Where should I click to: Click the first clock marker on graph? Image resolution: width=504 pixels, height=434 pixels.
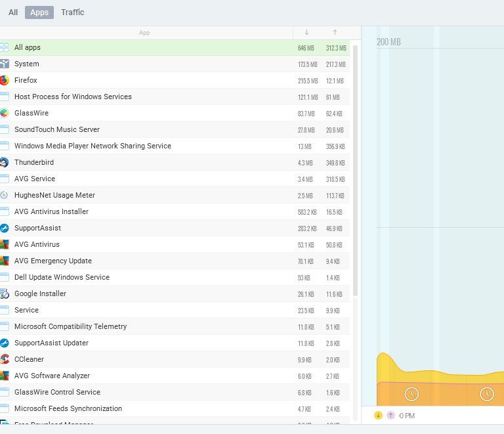tap(411, 394)
